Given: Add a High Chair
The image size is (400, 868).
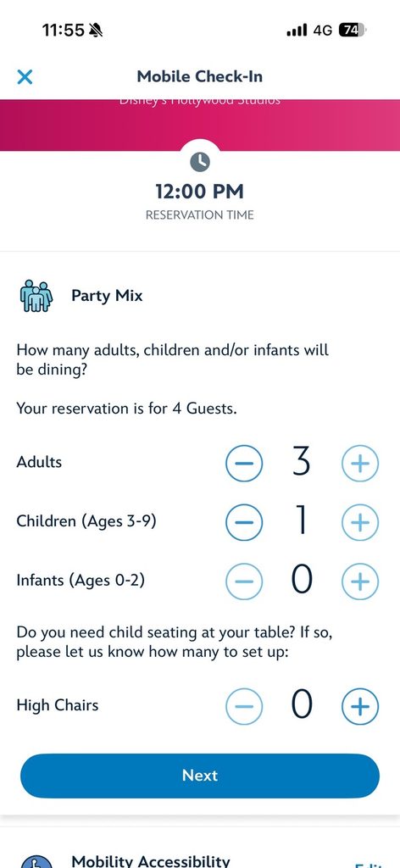Looking at the screenshot, I should click(x=360, y=706).
